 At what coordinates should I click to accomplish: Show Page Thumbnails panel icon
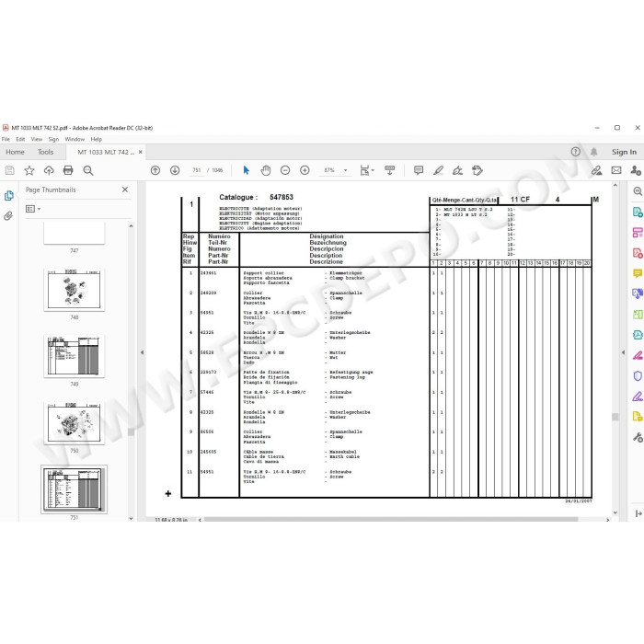click(8, 195)
